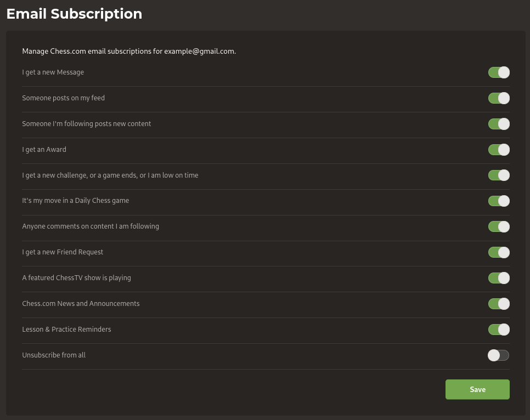The width and height of the screenshot is (530, 420).
Task: Turn off featured ChessTV show notifications
Action: (x=499, y=278)
